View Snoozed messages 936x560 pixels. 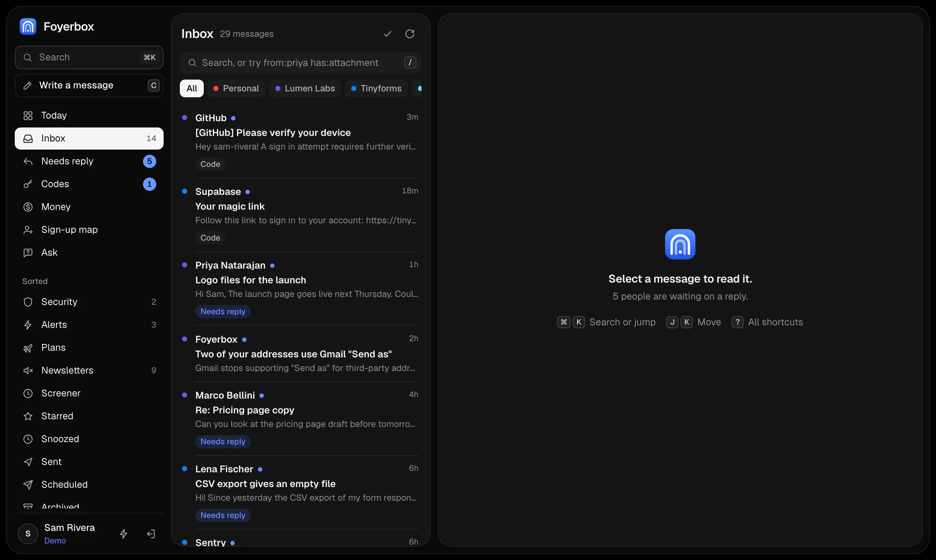pyautogui.click(x=89, y=439)
